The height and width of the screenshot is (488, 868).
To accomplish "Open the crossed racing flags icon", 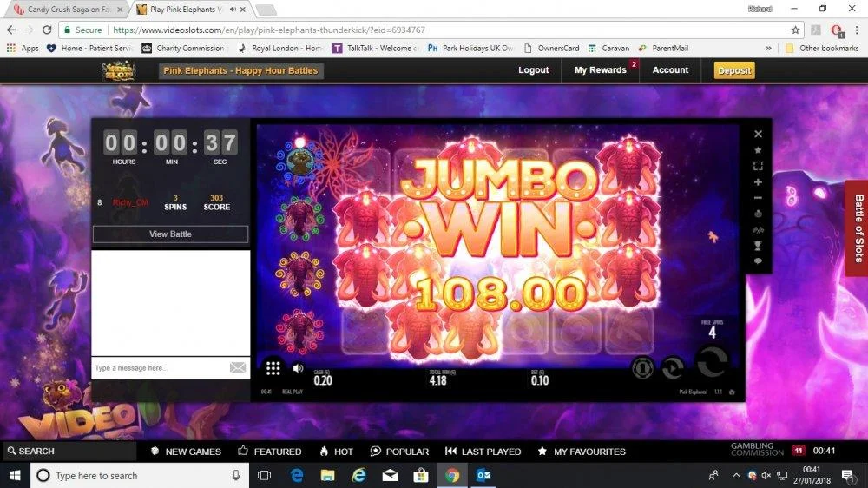I will point(758,229).
